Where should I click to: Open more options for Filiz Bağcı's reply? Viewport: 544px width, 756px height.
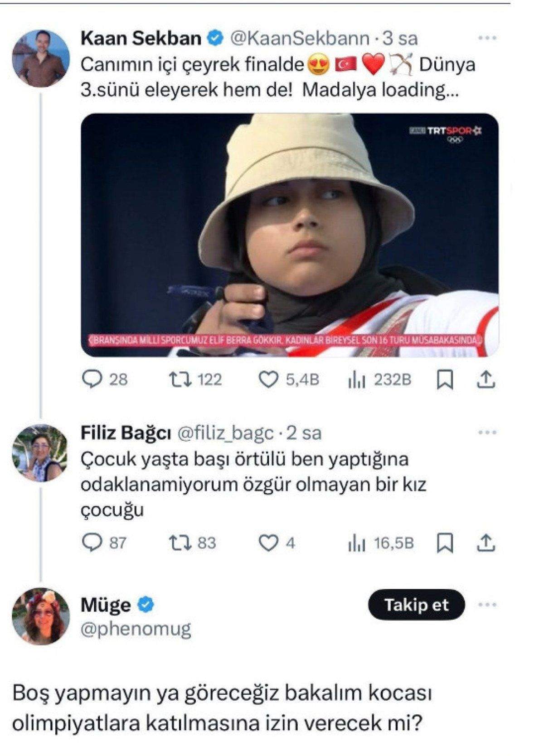[487, 433]
